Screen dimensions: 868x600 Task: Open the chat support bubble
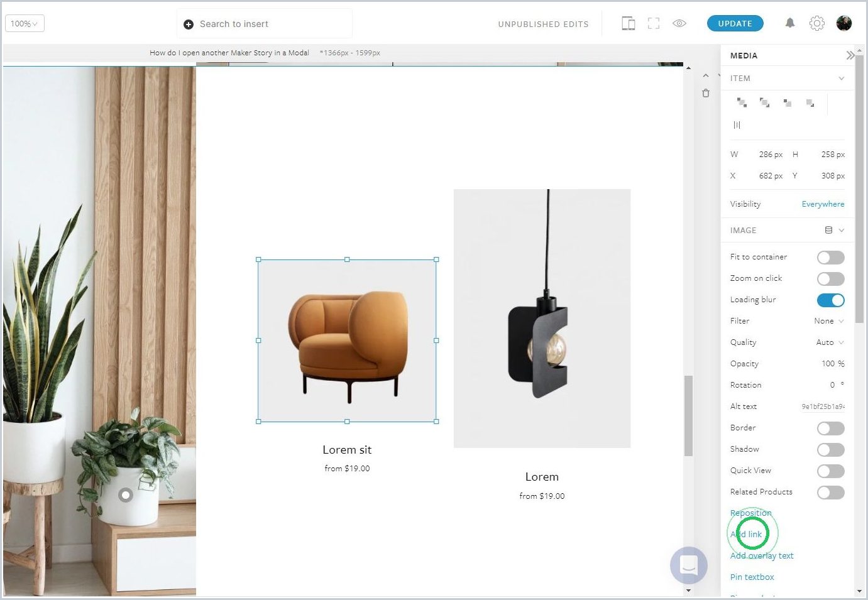pos(689,565)
